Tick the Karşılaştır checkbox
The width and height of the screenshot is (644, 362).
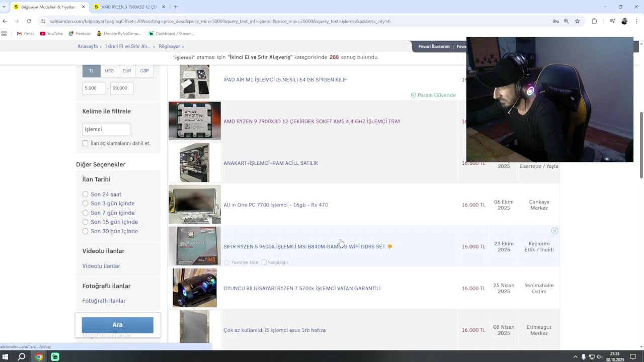(264, 262)
